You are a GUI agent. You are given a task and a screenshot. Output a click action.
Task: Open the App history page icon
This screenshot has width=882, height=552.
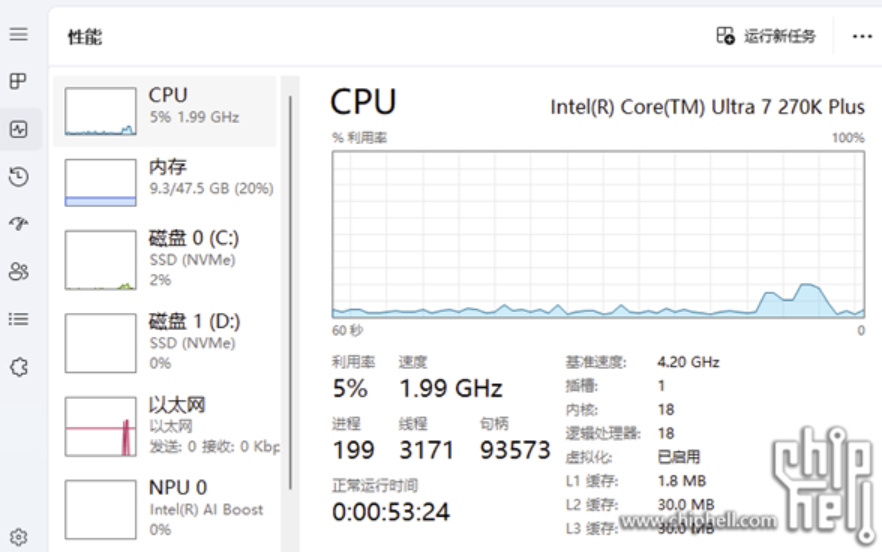[18, 177]
